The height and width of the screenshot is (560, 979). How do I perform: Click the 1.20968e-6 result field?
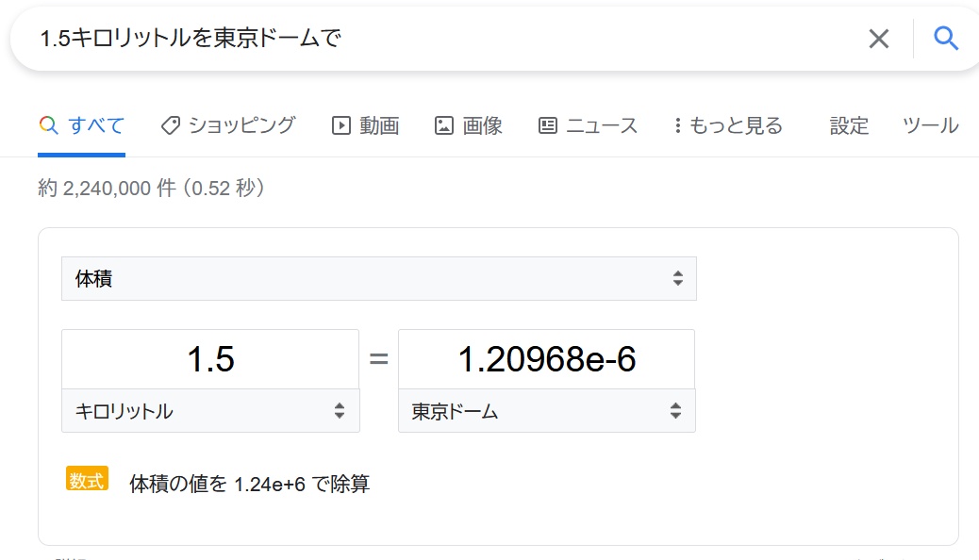click(547, 359)
